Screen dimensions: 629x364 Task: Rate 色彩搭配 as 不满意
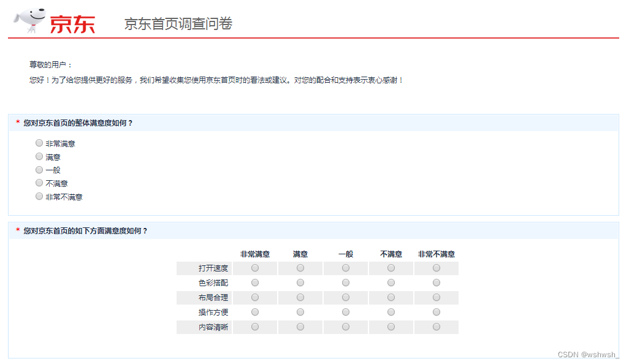(391, 282)
